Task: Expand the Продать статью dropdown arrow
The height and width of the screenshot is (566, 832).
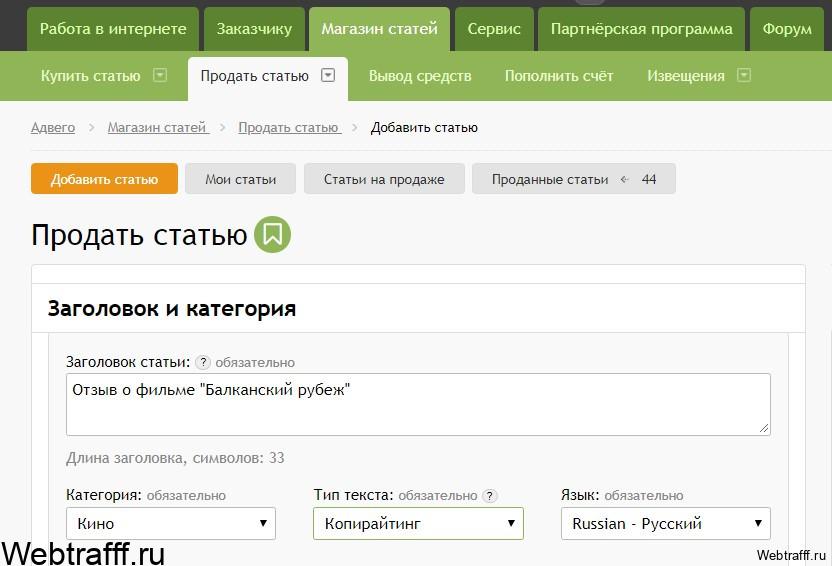Action: [x=328, y=75]
